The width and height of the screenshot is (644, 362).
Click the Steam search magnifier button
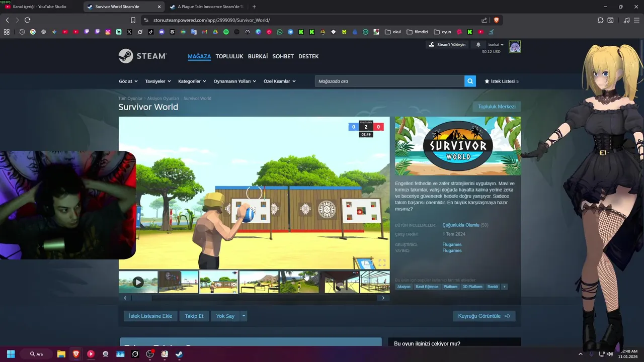(x=470, y=81)
